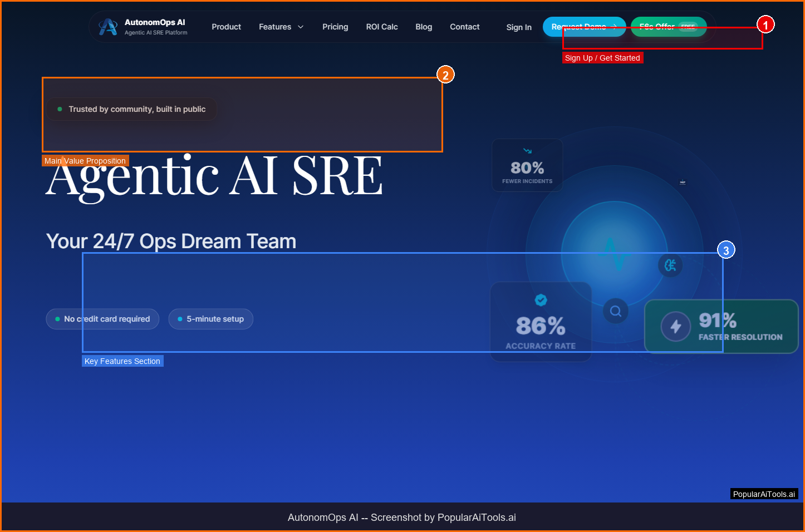Expand the Features dropdown chevron
The height and width of the screenshot is (532, 805).
(x=301, y=27)
